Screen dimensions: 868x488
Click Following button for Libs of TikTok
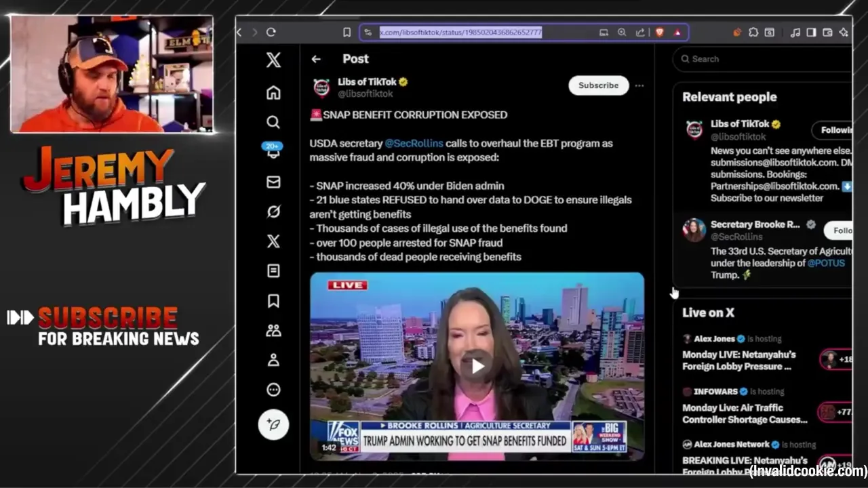click(x=832, y=130)
